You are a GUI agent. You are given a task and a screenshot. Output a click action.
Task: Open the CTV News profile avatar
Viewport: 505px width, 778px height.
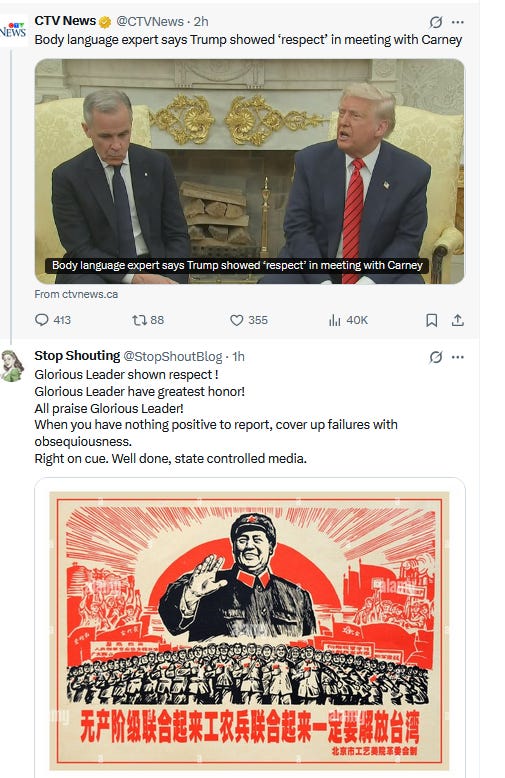[x=13, y=30]
